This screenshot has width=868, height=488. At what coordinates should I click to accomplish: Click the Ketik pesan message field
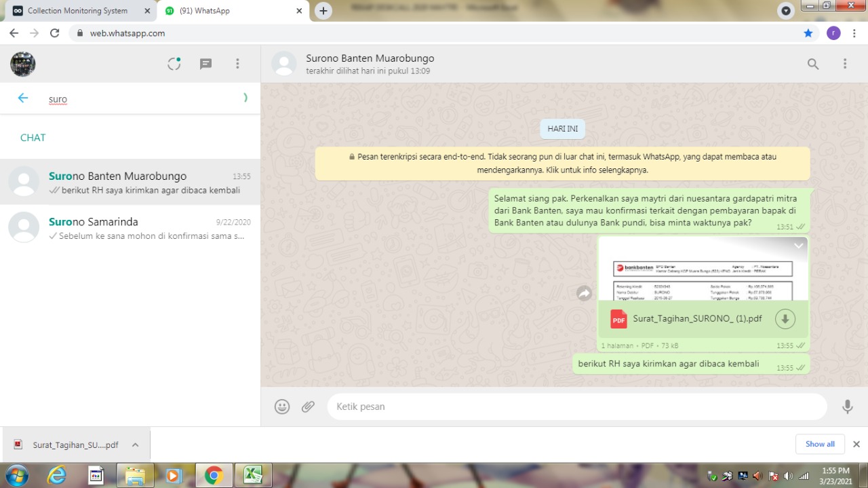point(576,407)
